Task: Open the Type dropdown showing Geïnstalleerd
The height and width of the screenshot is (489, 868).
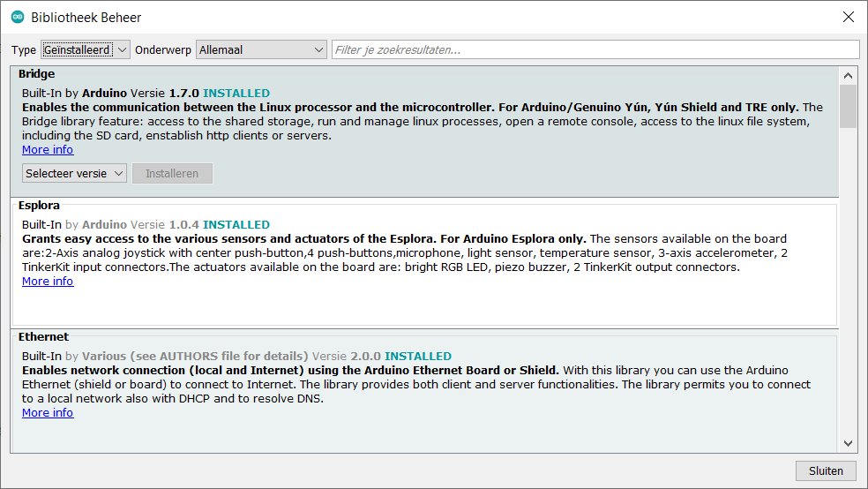Action: coord(86,49)
